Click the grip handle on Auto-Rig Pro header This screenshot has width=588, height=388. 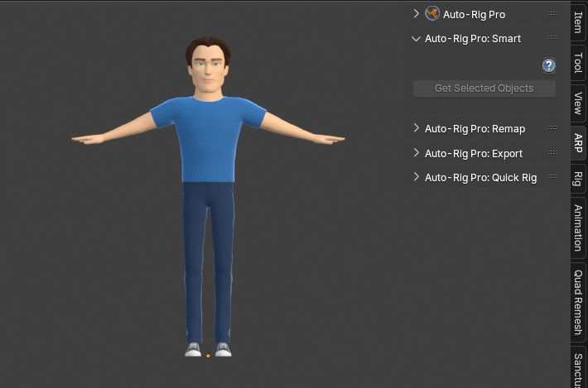click(552, 14)
